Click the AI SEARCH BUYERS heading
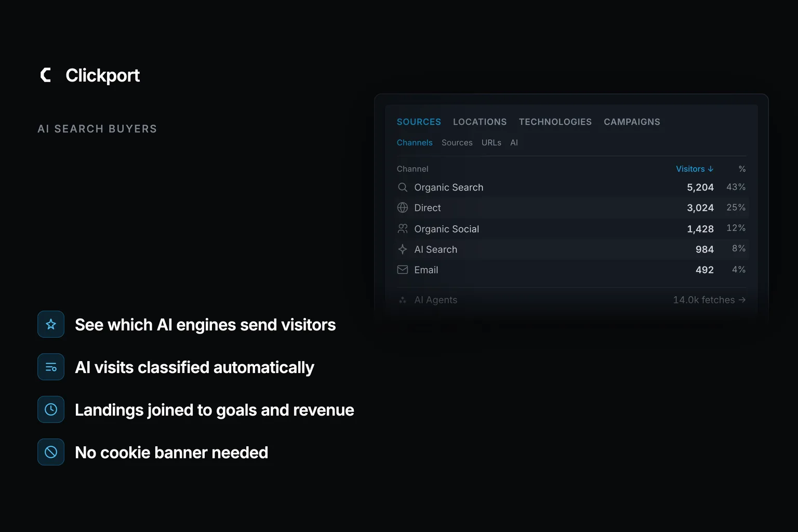This screenshot has height=532, width=798. coord(97,129)
